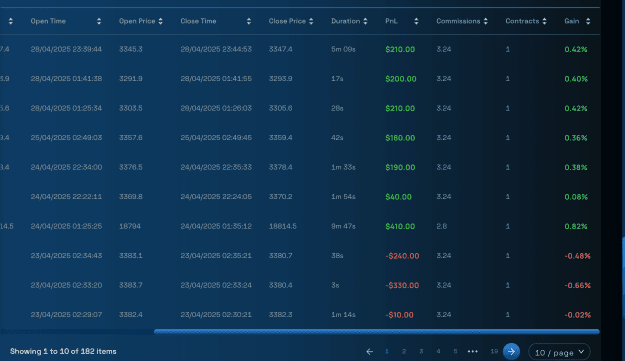Screen dimensions: 625x361
Task: Sort by Open Price column arrows
Action: point(161,22)
